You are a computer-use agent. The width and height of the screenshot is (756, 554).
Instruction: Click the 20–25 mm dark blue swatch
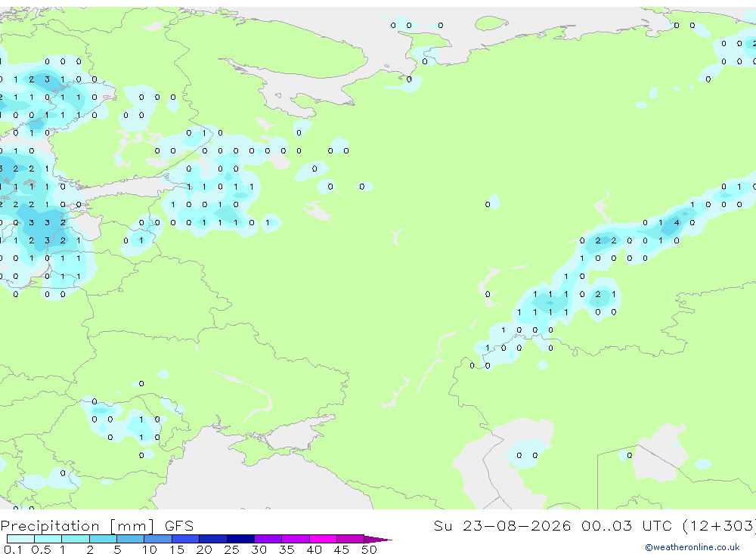coord(213,539)
